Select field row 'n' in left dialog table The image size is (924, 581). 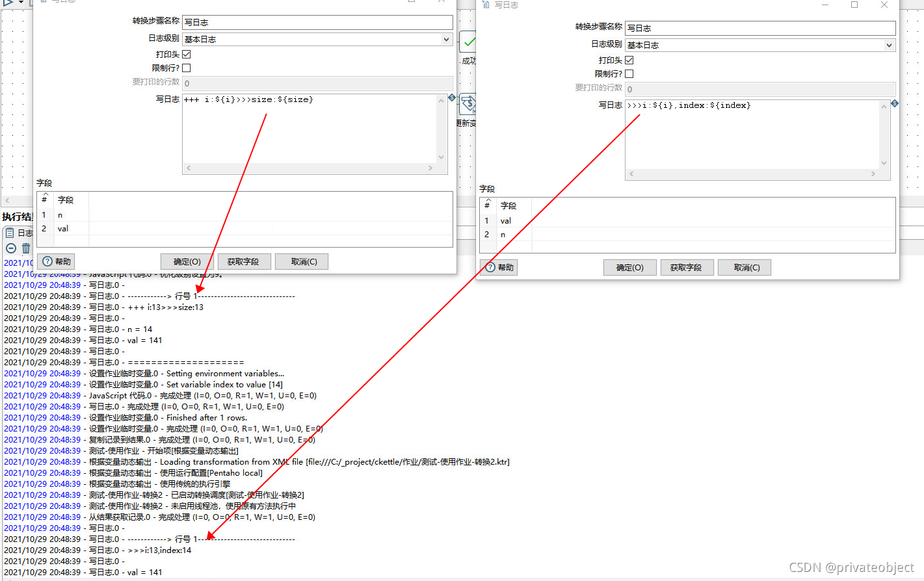(245, 215)
